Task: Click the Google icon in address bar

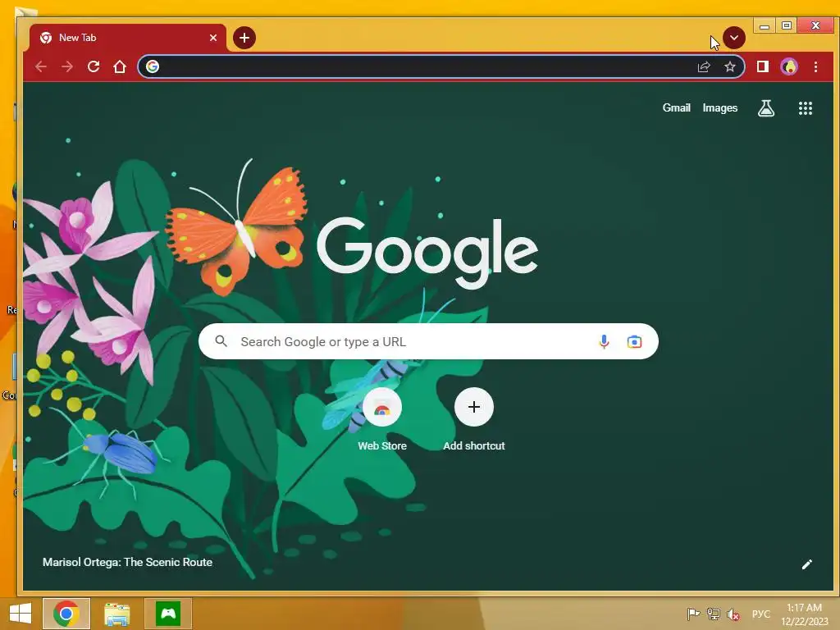Action: click(x=153, y=66)
